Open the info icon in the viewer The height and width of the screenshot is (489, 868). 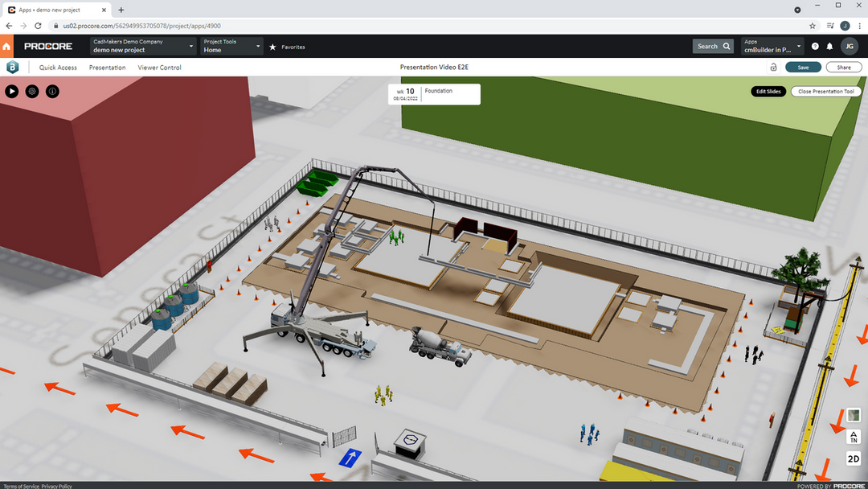point(51,91)
